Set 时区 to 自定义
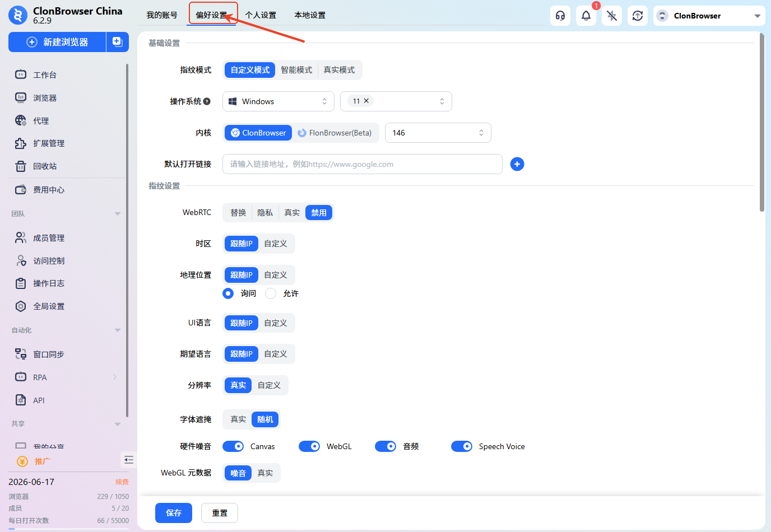Screen dimensions: 771x532 pyautogui.click(x=276, y=244)
